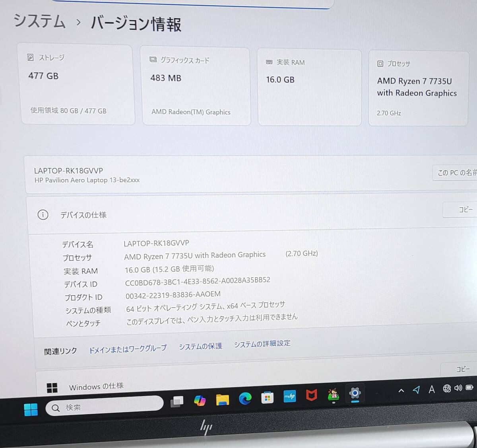Rename this PC button
477x448 pixels.
(455, 173)
